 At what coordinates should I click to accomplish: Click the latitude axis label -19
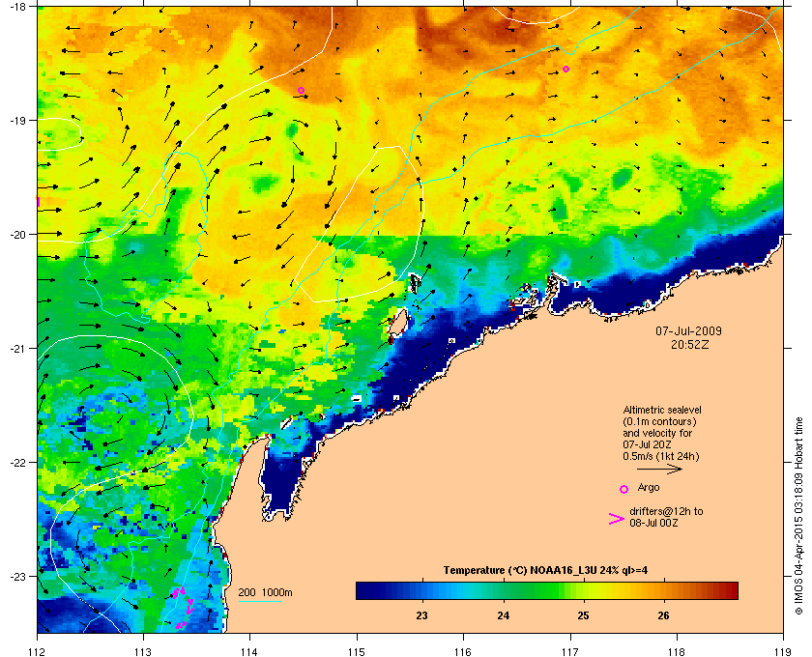coord(16,120)
